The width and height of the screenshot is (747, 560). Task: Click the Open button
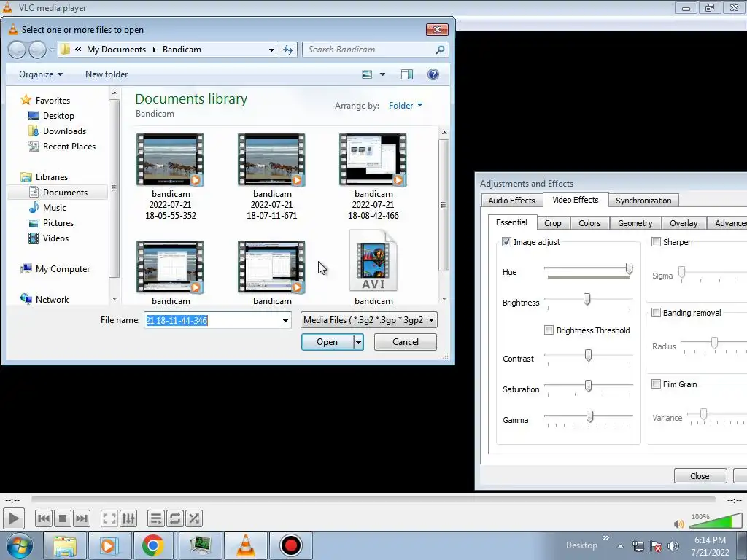(x=328, y=342)
